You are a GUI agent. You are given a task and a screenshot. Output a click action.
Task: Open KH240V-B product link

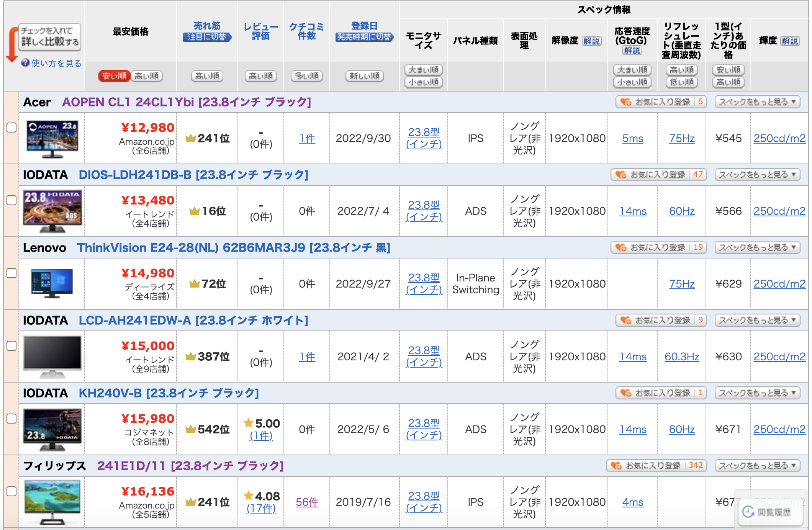(169, 393)
